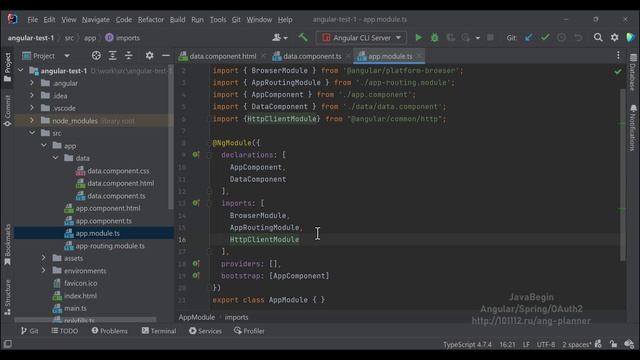Open the Commit tool window
Viewport: 640px width, 360px height.
[x=7, y=110]
